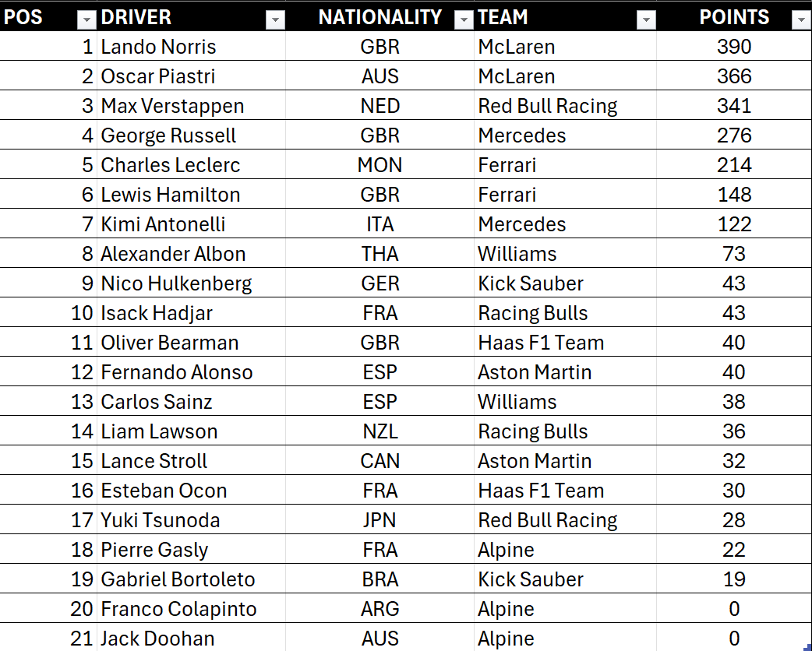Click the Lewis Hamilton cell
The height and width of the screenshot is (651, 812).
(170, 195)
